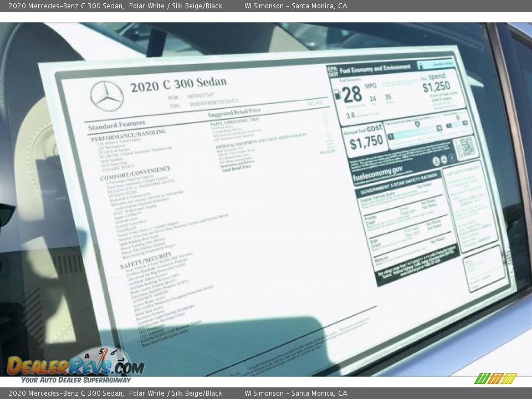Viewport: 532px width, 399px height.
Task: Click the 'Standard Features' heading
Action: tap(116, 125)
